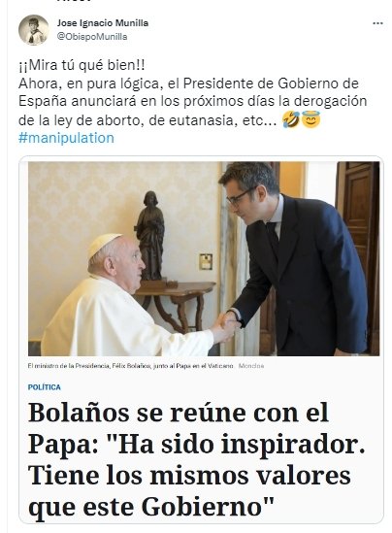Open the display name Jose Ignacio Munilla
This screenshot has height=533, width=392.
(103, 23)
